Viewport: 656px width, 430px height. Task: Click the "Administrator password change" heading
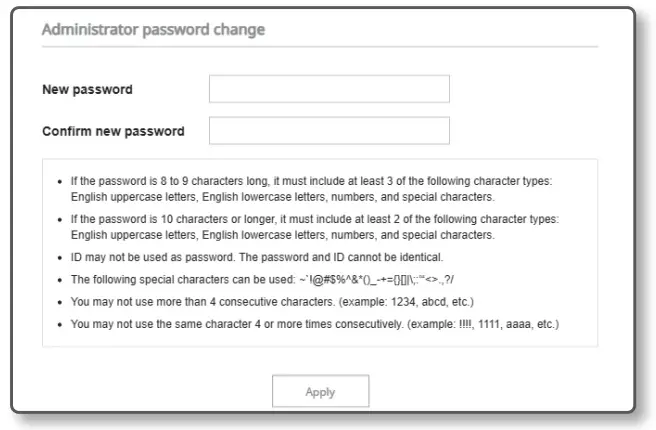click(x=153, y=30)
